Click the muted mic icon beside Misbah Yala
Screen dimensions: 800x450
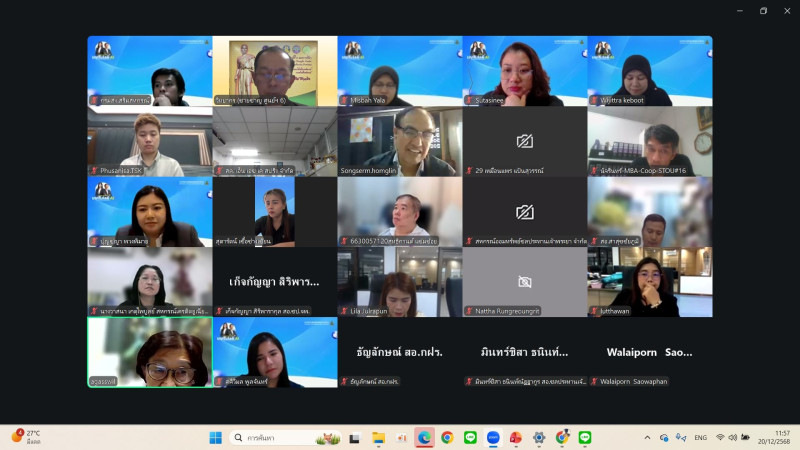pyautogui.click(x=343, y=100)
